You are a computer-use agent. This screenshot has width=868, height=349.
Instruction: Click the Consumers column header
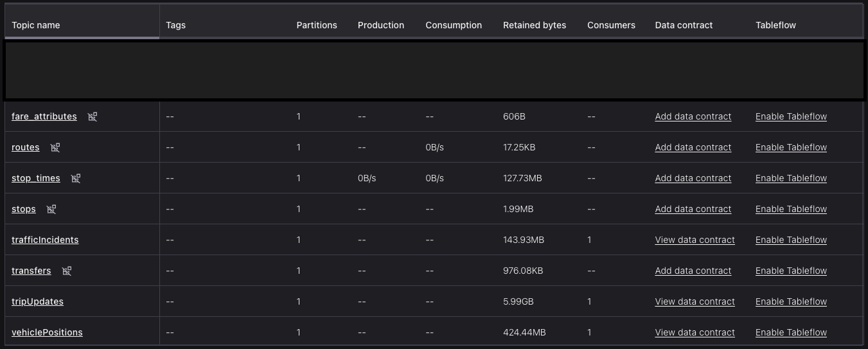tap(610, 25)
